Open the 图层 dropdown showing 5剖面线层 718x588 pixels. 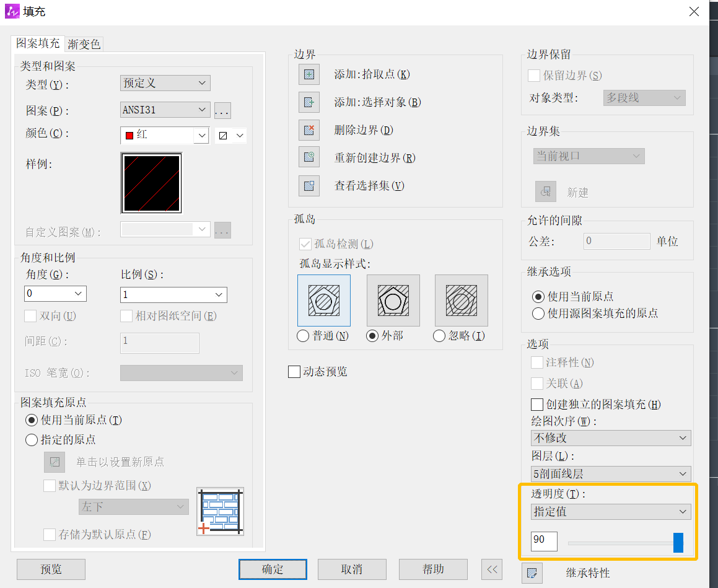pyautogui.click(x=611, y=473)
